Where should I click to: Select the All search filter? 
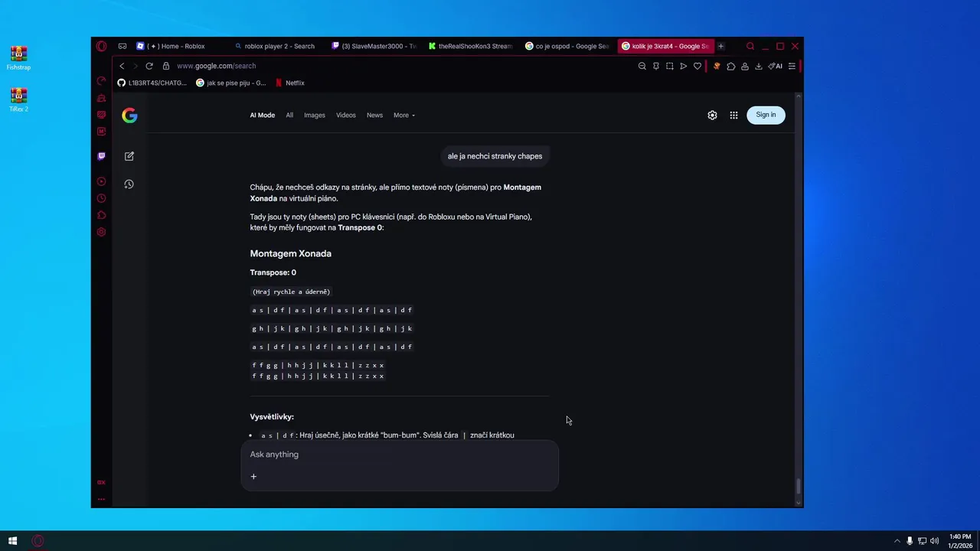289,116
